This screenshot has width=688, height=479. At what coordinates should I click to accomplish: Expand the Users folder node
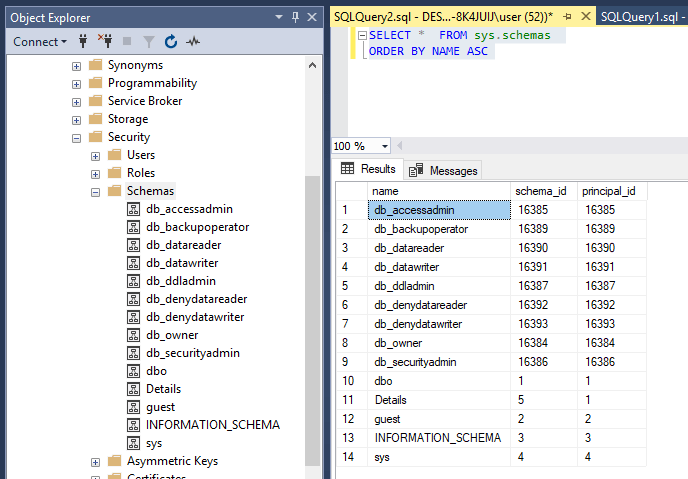95,155
